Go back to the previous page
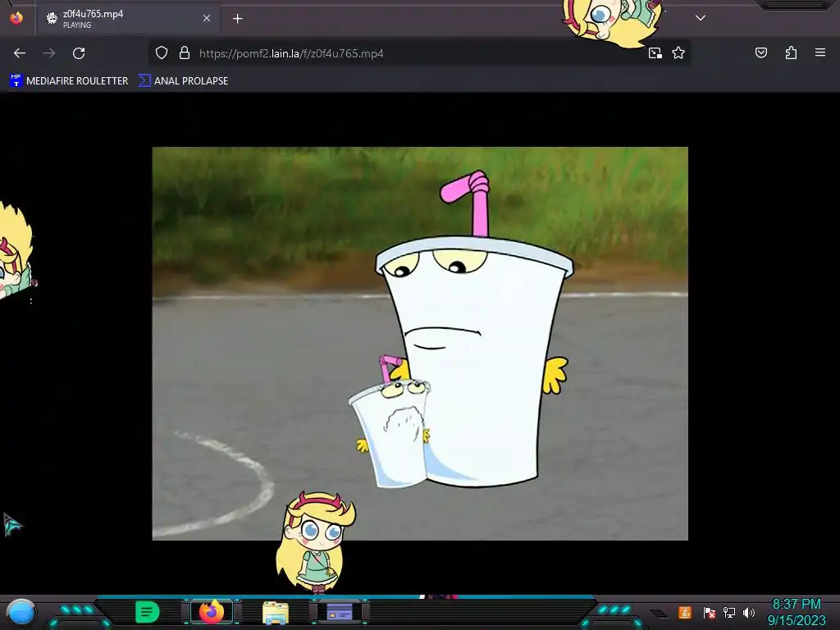The width and height of the screenshot is (840, 630). (x=20, y=53)
